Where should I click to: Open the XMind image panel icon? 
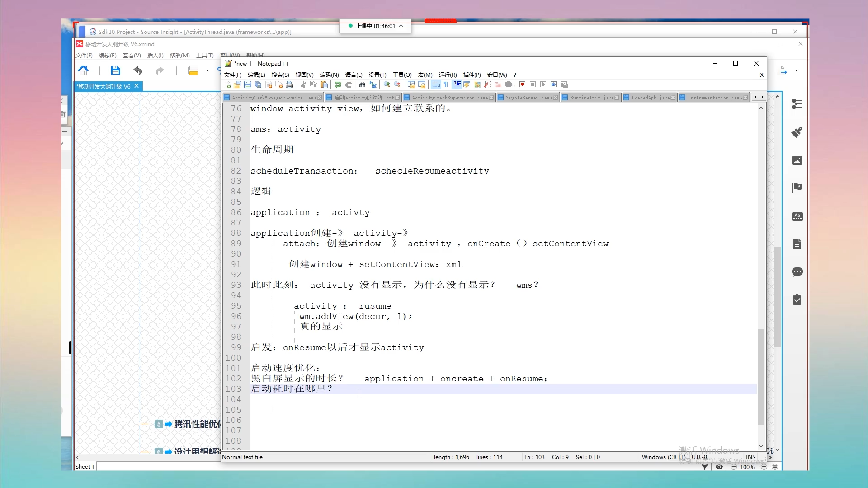click(797, 160)
